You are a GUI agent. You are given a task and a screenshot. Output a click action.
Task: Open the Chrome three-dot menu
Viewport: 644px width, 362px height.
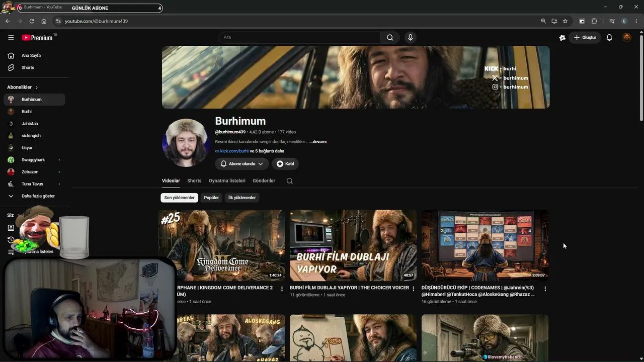point(636,21)
